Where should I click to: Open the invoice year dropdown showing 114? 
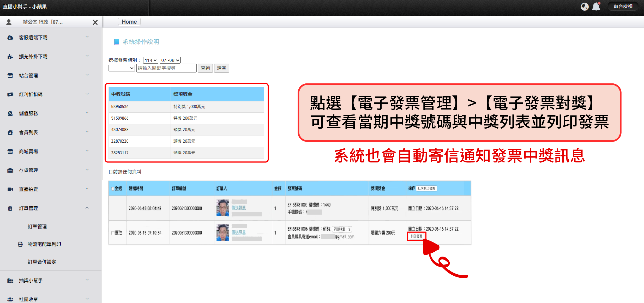[151, 60]
